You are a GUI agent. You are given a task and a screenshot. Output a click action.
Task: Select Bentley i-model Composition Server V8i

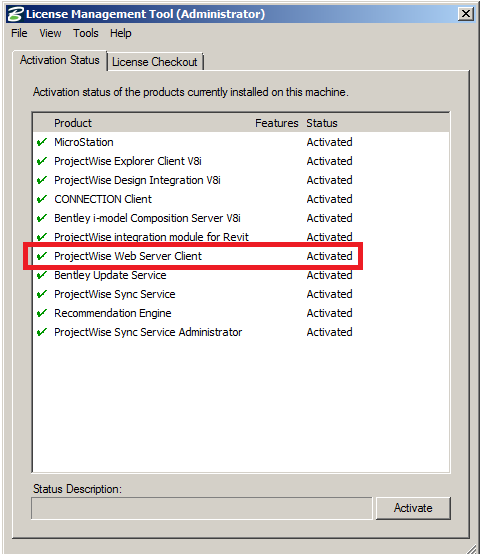click(x=241, y=218)
